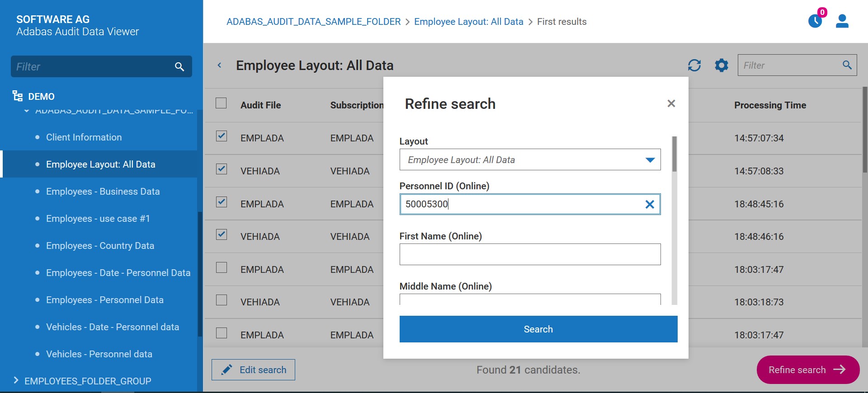Click the Middle Name (Online) input field
The width and height of the screenshot is (868, 393).
coord(530,299)
